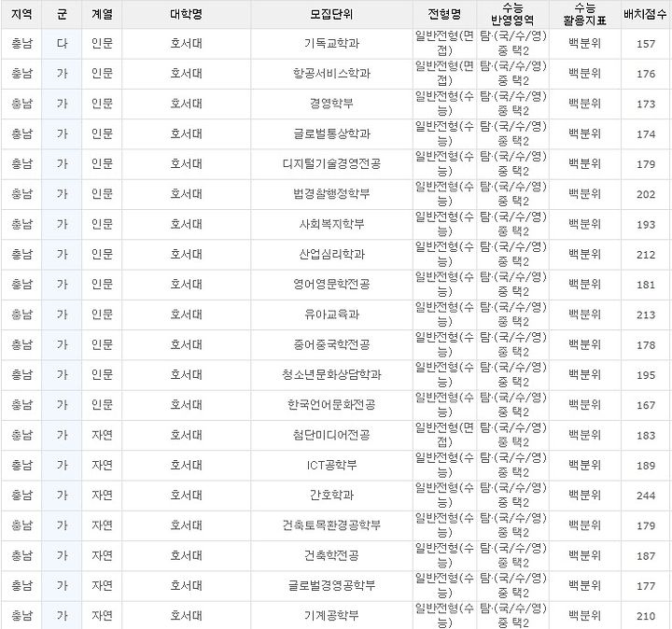672x629 pixels.
Task: Click score 189 for ICT공학부
Action: 646,466
